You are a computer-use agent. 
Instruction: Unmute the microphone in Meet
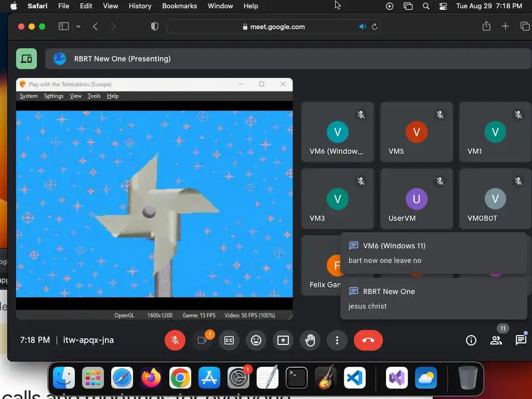tap(175, 340)
